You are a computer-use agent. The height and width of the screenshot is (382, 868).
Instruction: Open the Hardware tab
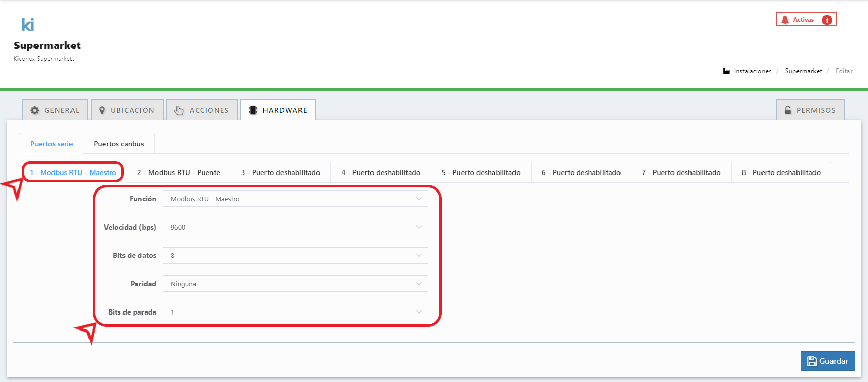click(278, 110)
